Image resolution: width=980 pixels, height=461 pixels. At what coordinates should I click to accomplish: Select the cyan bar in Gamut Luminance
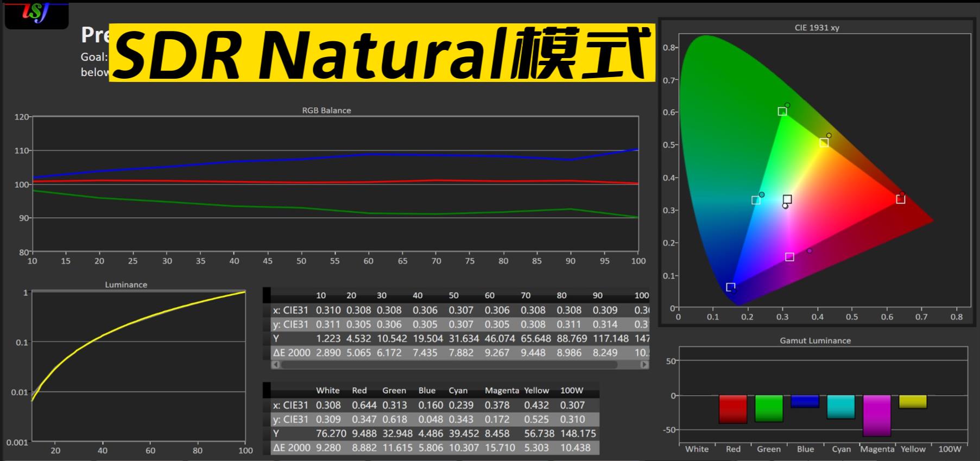840,407
